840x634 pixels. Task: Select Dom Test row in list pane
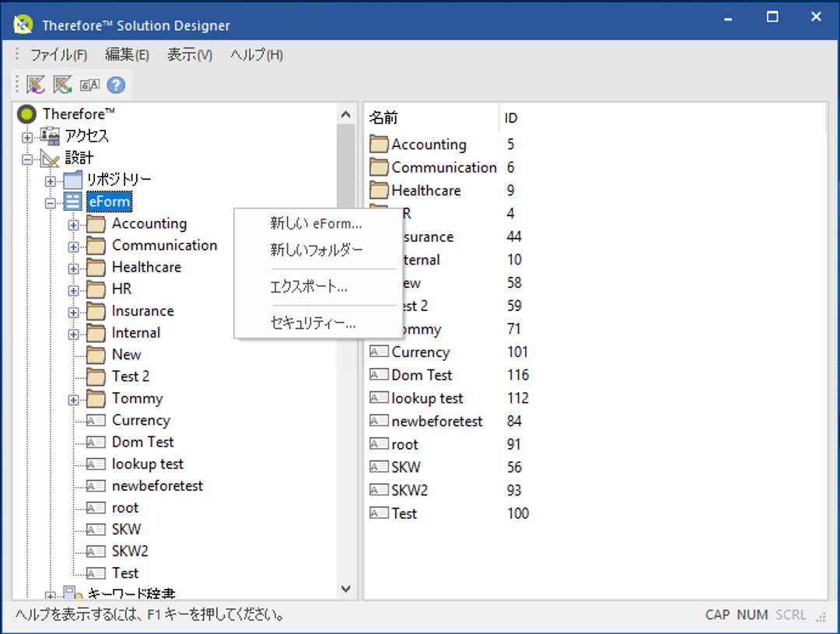(422, 375)
